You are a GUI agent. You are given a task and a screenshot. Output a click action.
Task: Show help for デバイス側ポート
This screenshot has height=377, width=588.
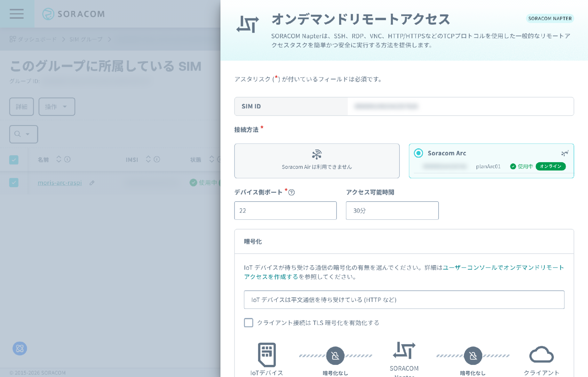coord(291,192)
